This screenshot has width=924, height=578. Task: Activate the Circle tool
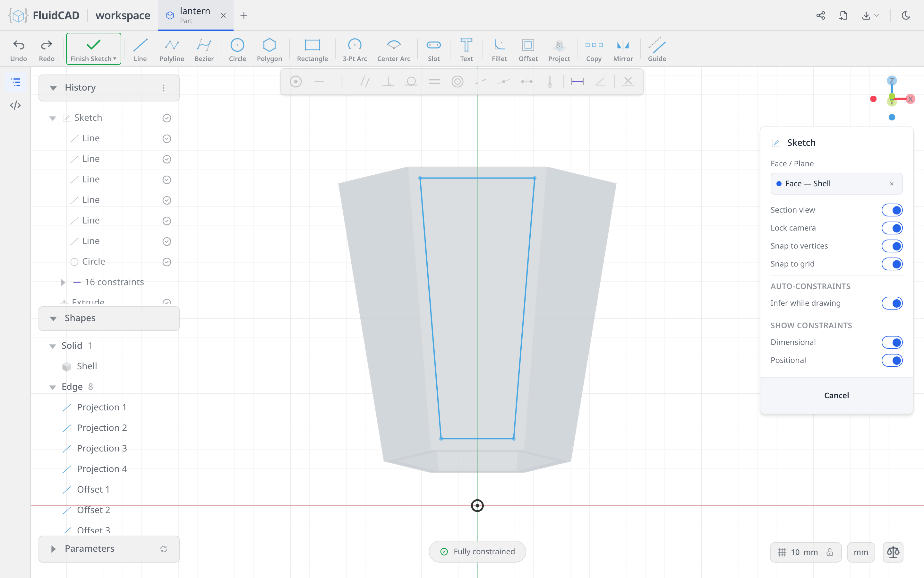point(237,50)
